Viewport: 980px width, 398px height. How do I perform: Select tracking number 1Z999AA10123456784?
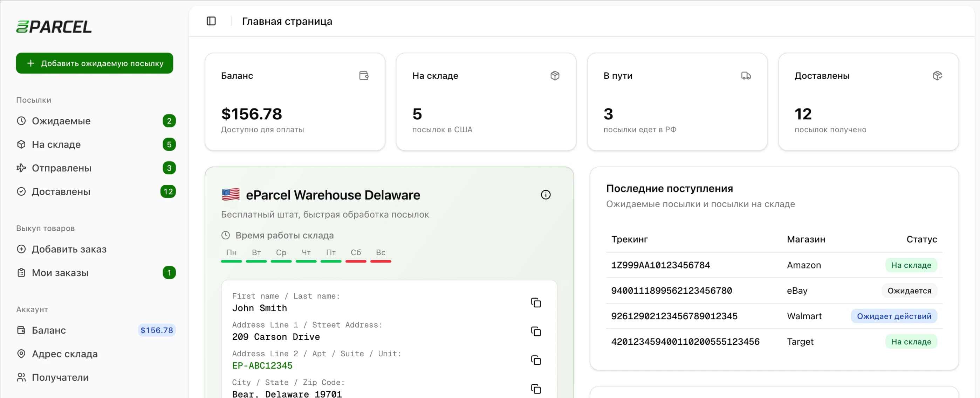click(661, 265)
